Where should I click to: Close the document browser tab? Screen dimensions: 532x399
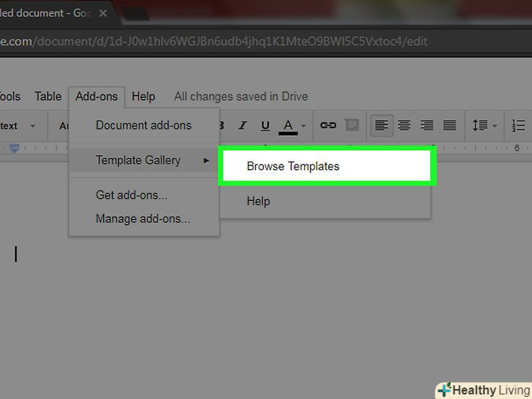click(x=103, y=13)
